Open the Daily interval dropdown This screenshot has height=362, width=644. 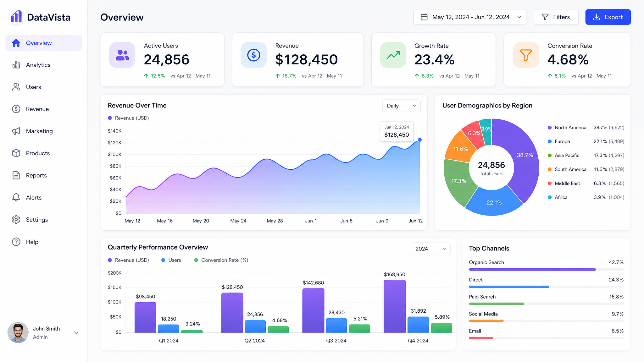(x=401, y=106)
